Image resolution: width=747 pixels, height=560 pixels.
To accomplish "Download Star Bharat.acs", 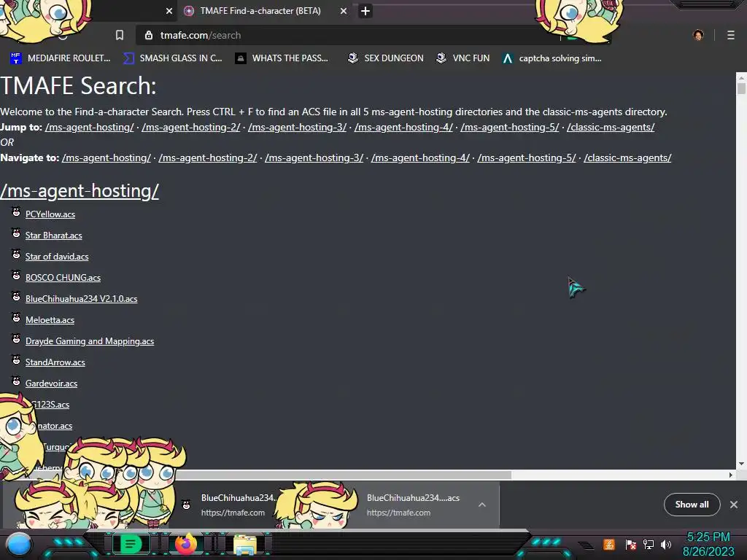I will [54, 236].
